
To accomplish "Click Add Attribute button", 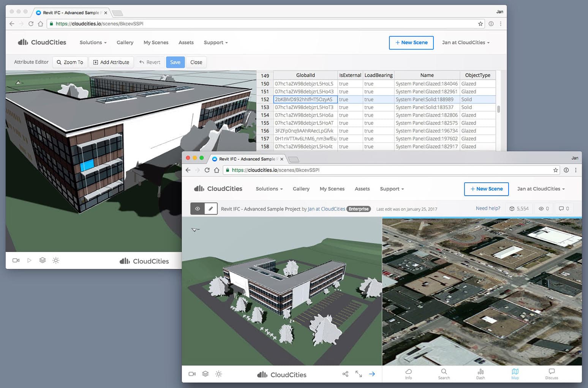I will [111, 62].
